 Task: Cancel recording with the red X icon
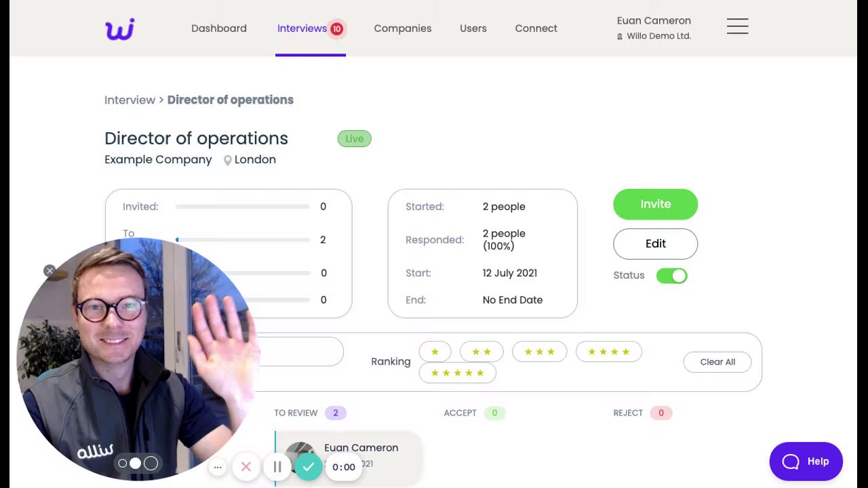[246, 466]
